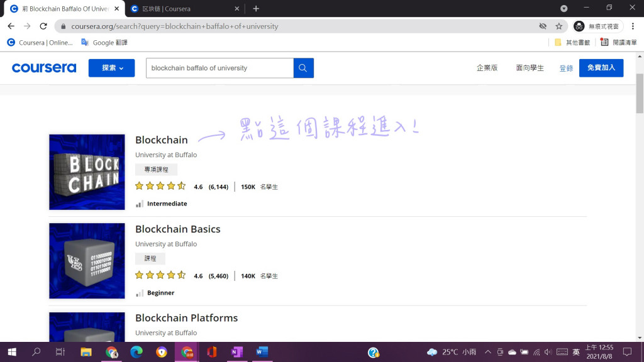This screenshot has width=644, height=362.
Task: Click the 專項課程 tag
Action: [156, 170]
